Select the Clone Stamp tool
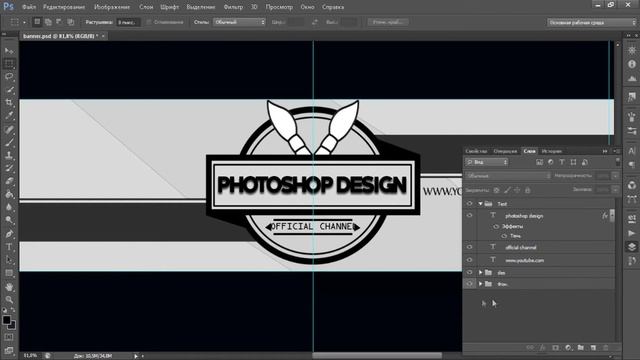Image resolution: width=640 pixels, height=360 pixels. [9, 156]
